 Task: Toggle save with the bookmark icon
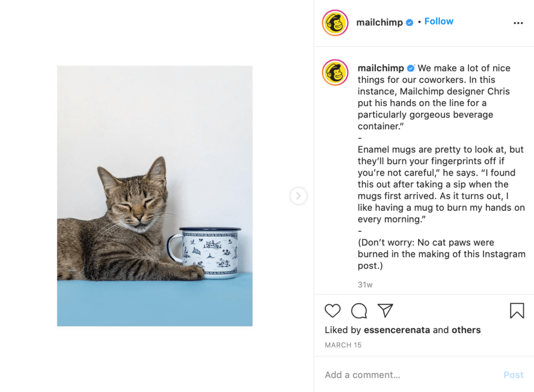coord(517,311)
